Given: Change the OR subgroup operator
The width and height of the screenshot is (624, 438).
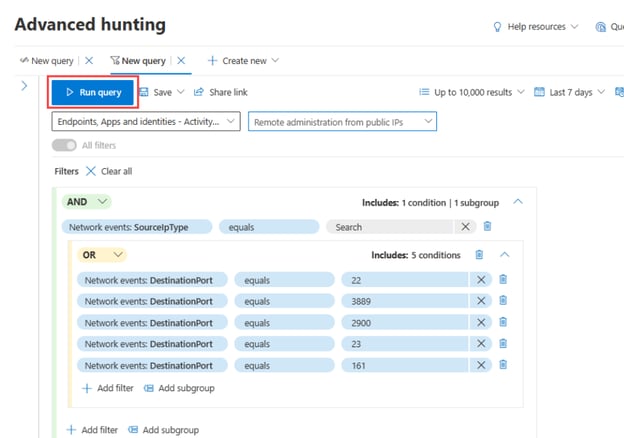Looking at the screenshot, I should pos(102,255).
